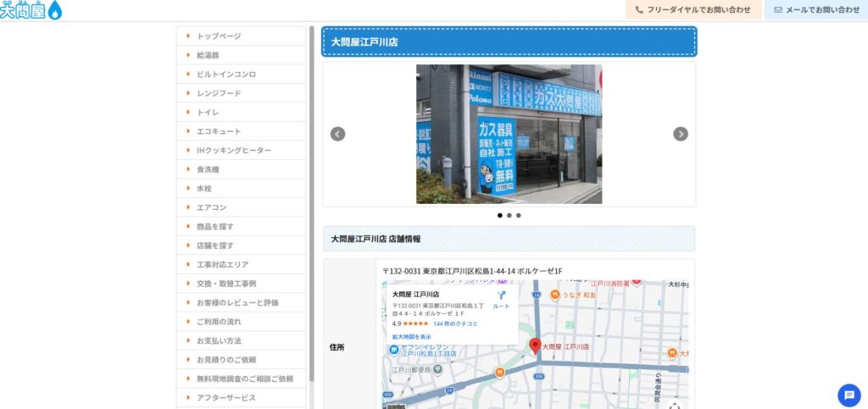Click フリーダイヤルでお問い合わせ button
This screenshot has height=409, width=868.
[693, 10]
